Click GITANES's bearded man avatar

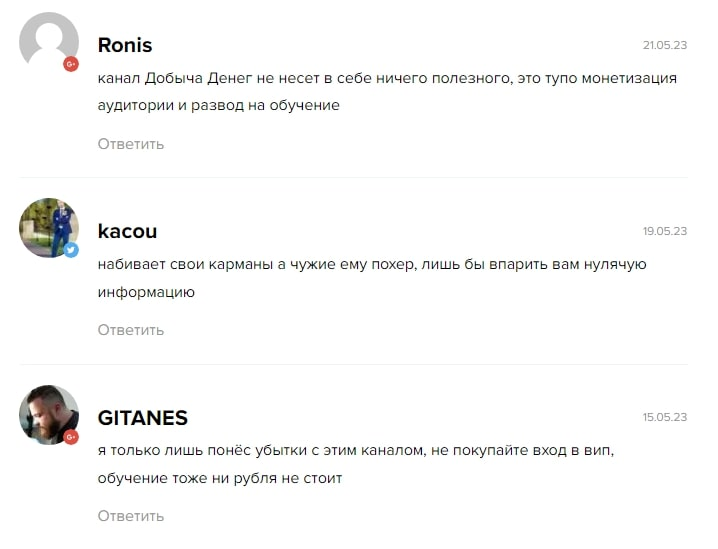48,413
